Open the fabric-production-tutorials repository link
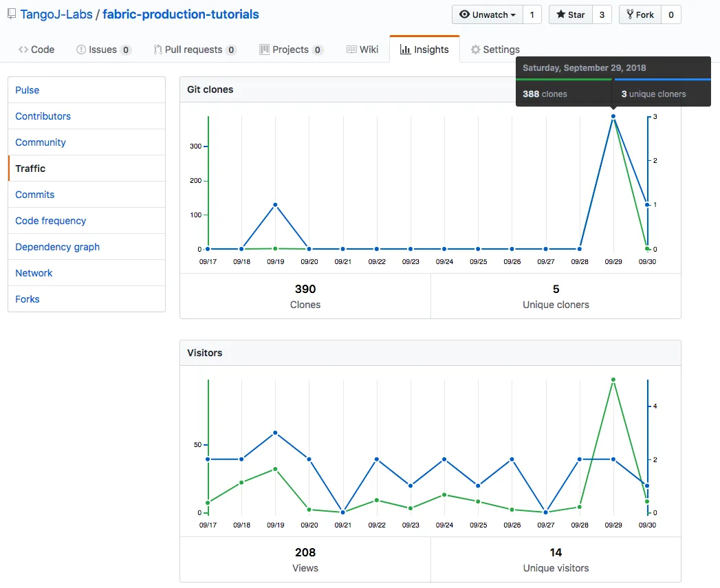 point(181,14)
